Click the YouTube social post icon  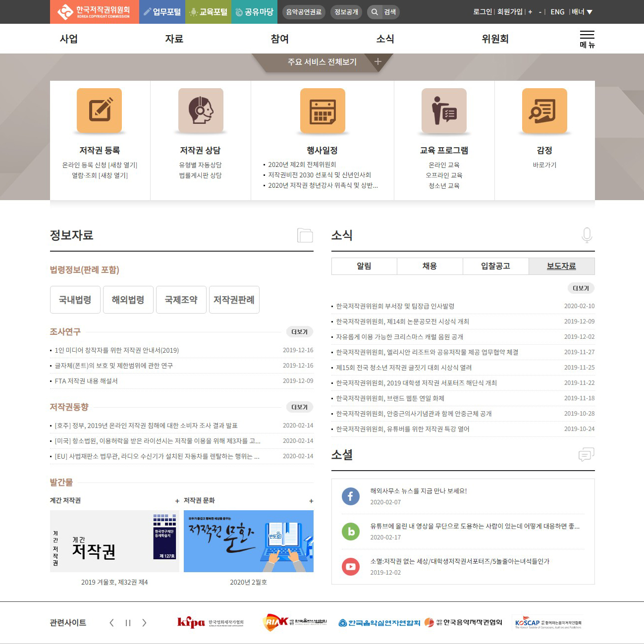click(351, 566)
